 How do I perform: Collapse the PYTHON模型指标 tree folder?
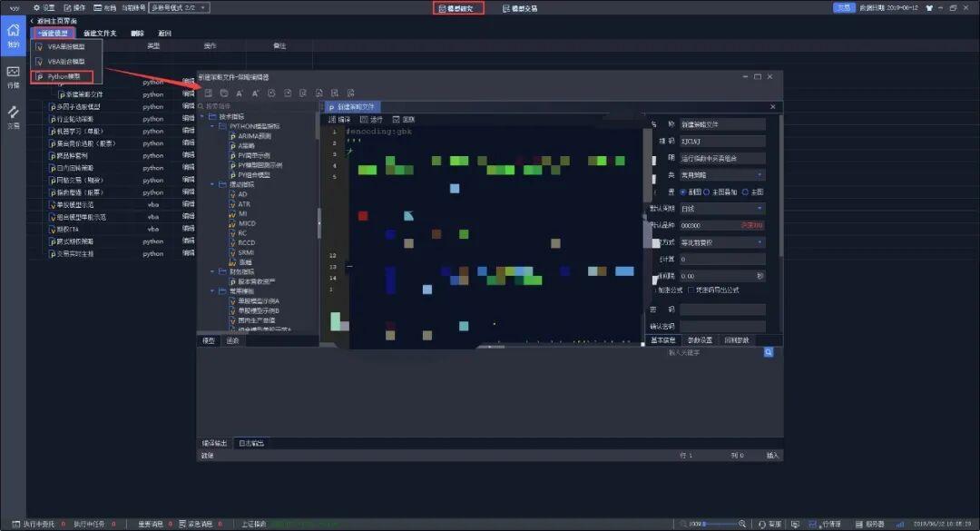[212, 126]
